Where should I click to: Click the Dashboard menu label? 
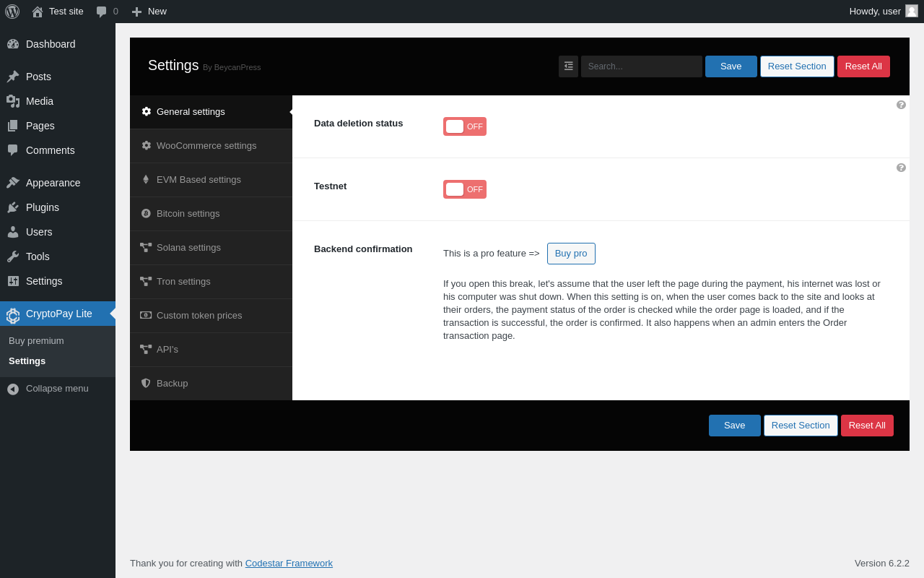tap(51, 44)
